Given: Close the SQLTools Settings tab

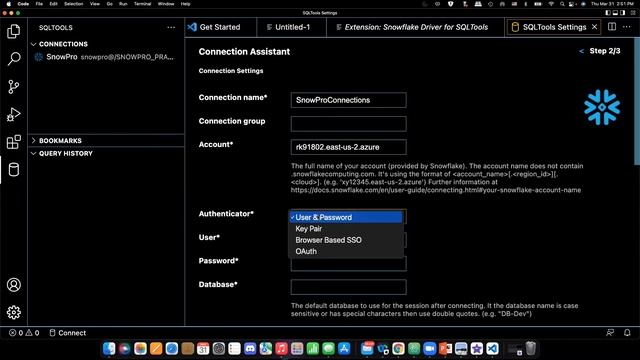Looking at the screenshot, I should click(x=595, y=27).
